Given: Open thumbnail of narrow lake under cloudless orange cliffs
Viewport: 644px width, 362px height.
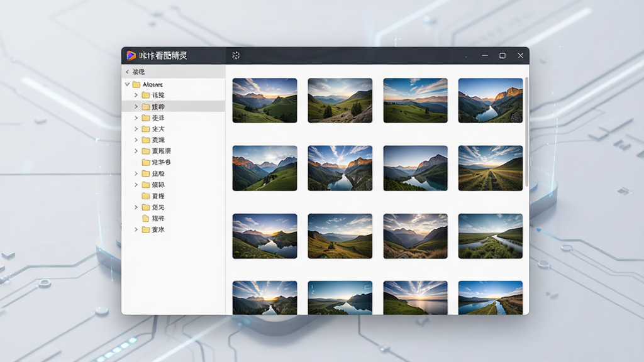Looking at the screenshot, I should [491, 101].
